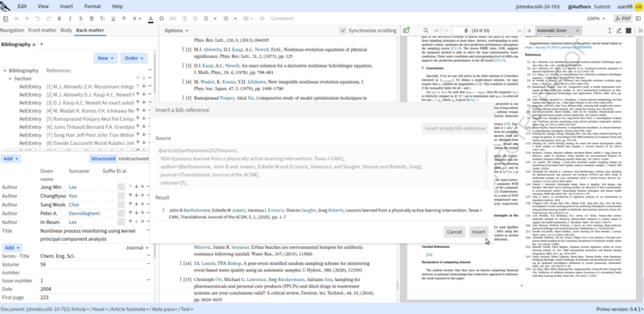Open the Add dropdown above author list
The image size is (644, 314).
[x=11, y=159]
